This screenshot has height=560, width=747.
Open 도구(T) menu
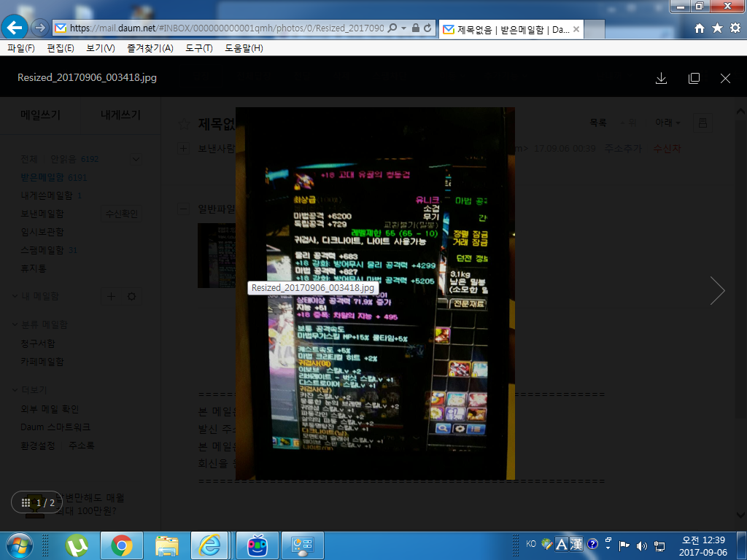pos(198,48)
